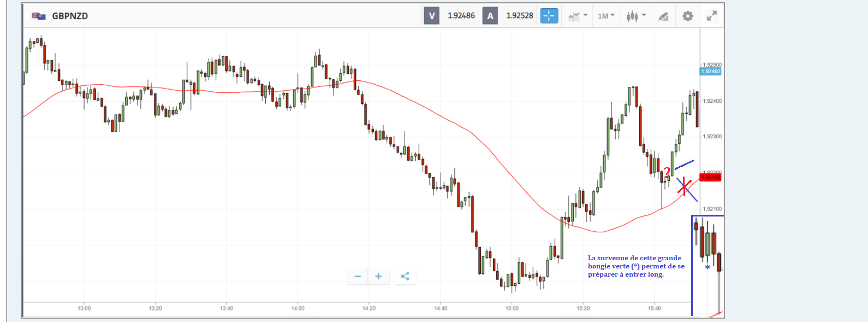Image resolution: width=868 pixels, height=322 pixels.
Task: Click the 15:40 time axis label
Action: (655, 308)
